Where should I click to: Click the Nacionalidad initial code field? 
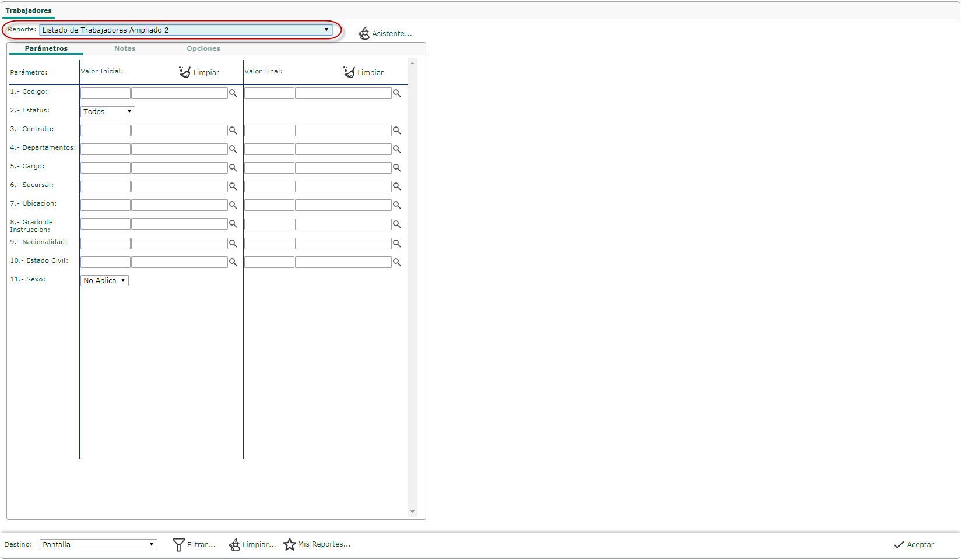[105, 244]
